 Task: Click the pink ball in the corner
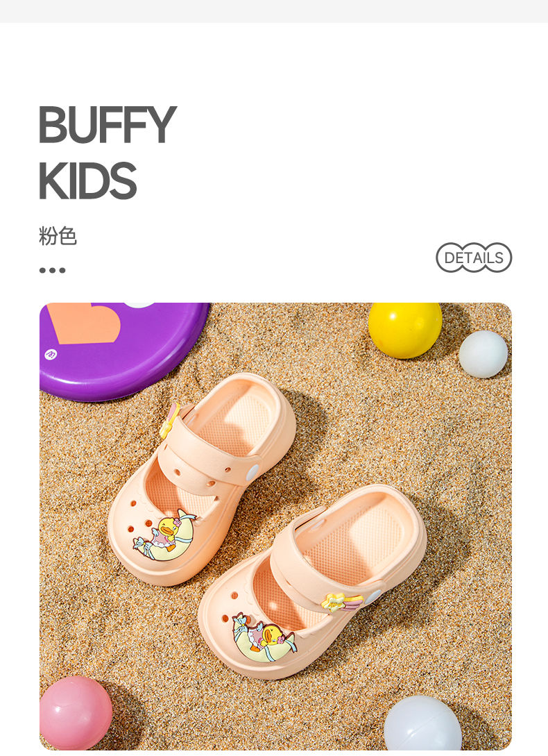click(x=76, y=713)
